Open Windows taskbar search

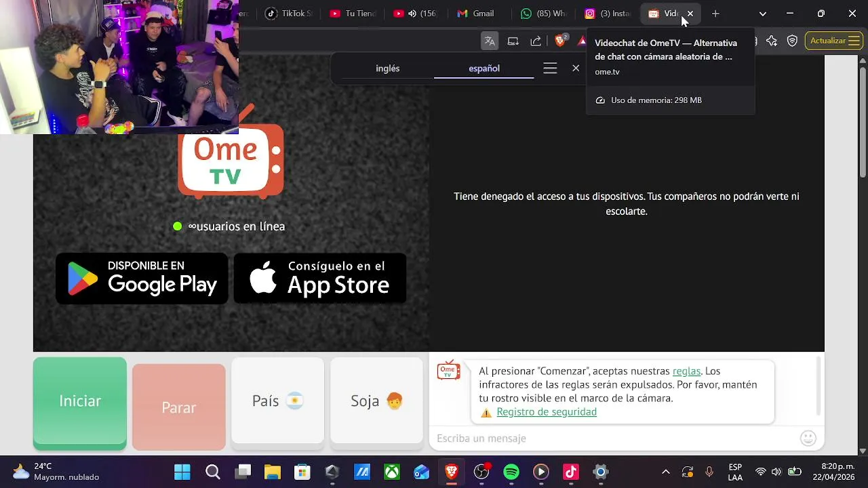tap(213, 472)
